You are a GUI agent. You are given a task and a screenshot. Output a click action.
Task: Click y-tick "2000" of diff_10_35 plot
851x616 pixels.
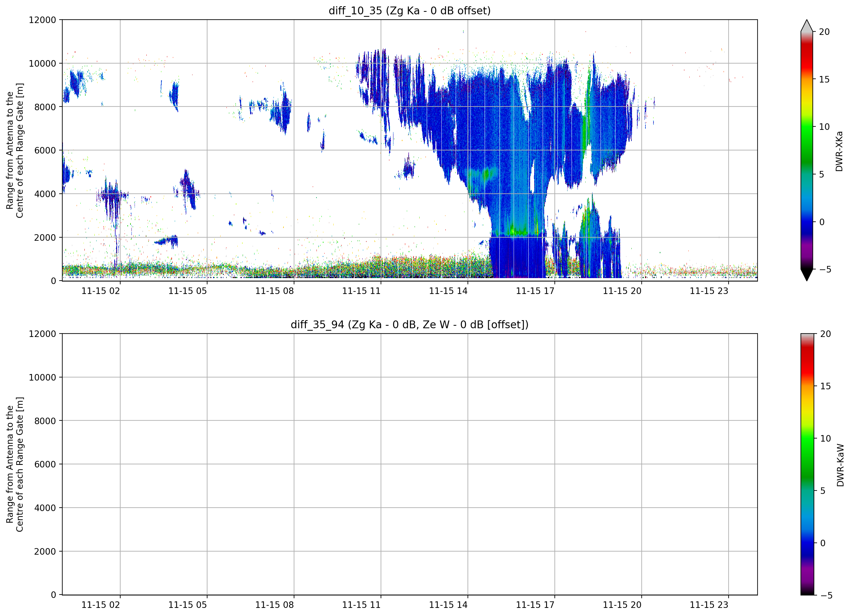[x=45, y=238]
